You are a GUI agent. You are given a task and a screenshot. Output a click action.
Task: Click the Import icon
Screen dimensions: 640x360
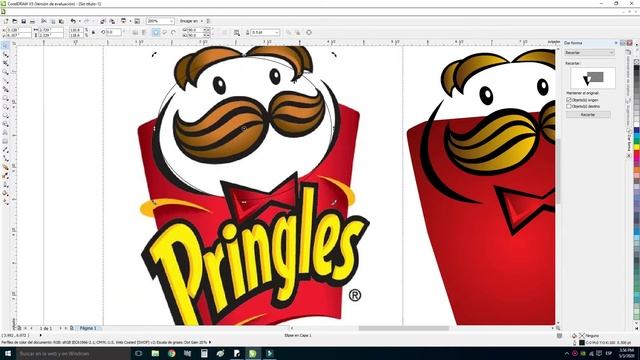(103, 21)
